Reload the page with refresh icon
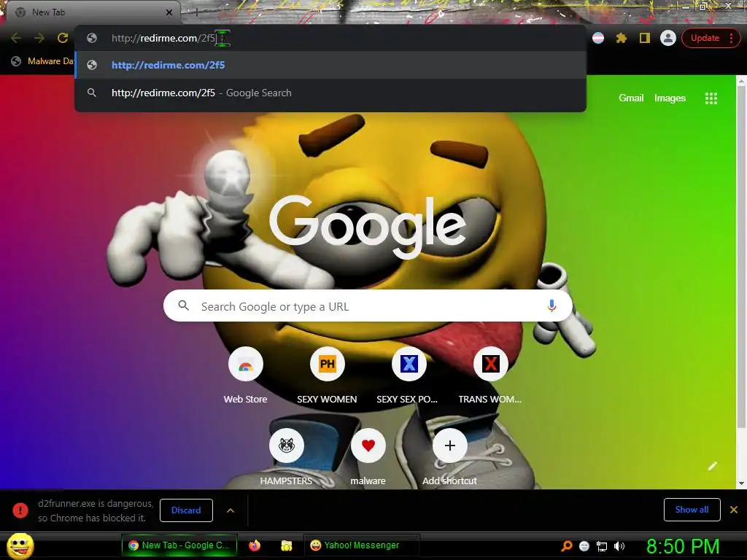The image size is (747, 560). [x=63, y=38]
